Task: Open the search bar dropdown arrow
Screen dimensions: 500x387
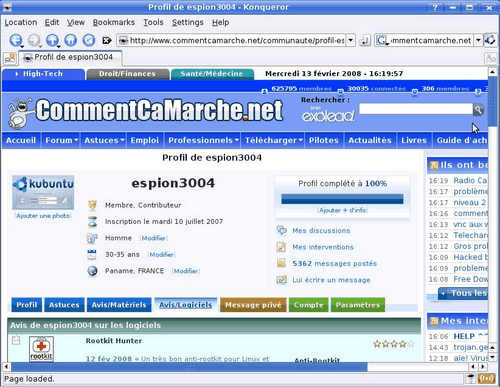Action: pos(478,40)
